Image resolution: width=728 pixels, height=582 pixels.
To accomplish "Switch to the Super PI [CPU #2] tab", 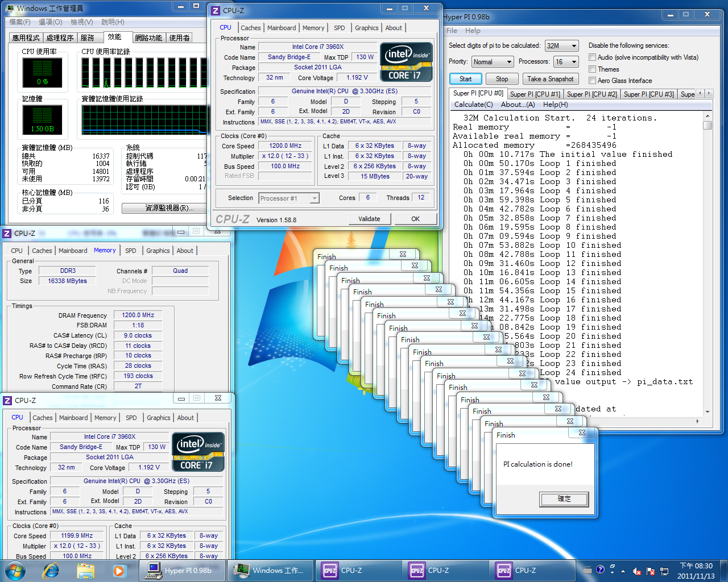I will tap(591, 94).
